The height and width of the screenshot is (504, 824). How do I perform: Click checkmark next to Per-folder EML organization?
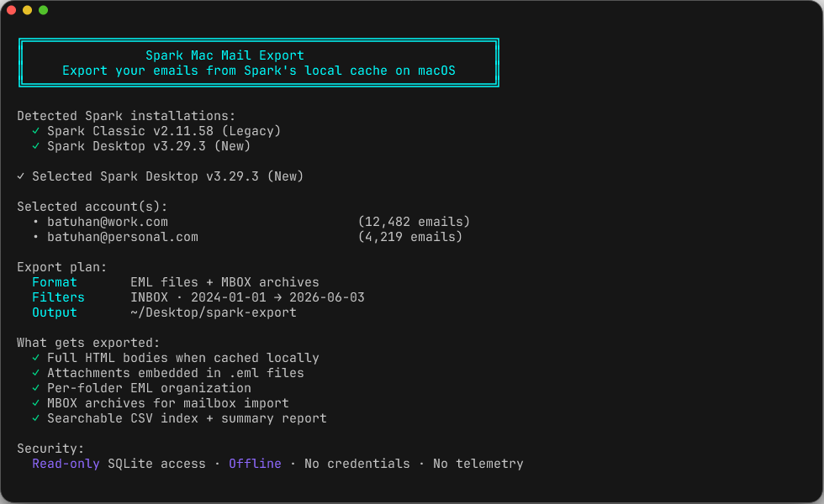click(x=35, y=388)
